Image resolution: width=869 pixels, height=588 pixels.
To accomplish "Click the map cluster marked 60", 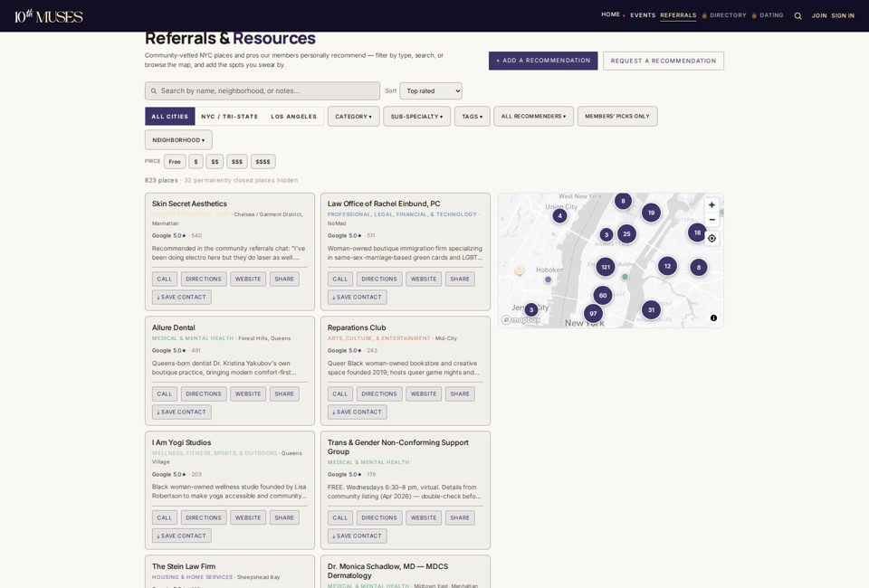I will 603,295.
